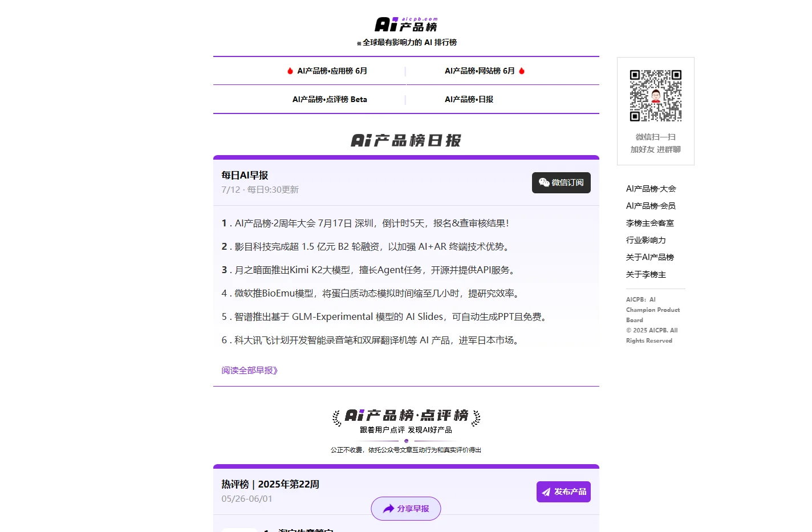The height and width of the screenshot is (532, 812).
Task: Click the paper plane icon in 发布产品
Action: [546, 492]
